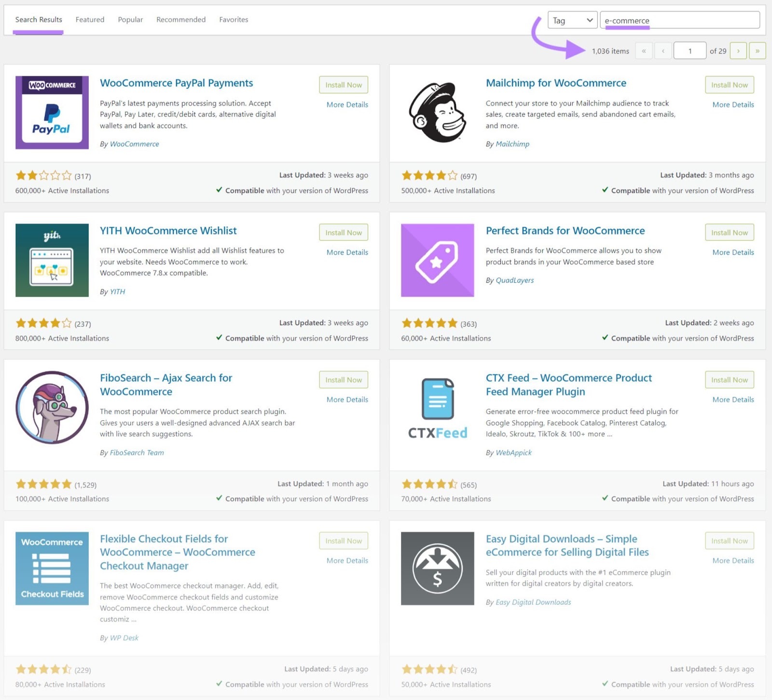Open the FiboSearch Team author page
This screenshot has width=772, height=700.
tap(137, 453)
